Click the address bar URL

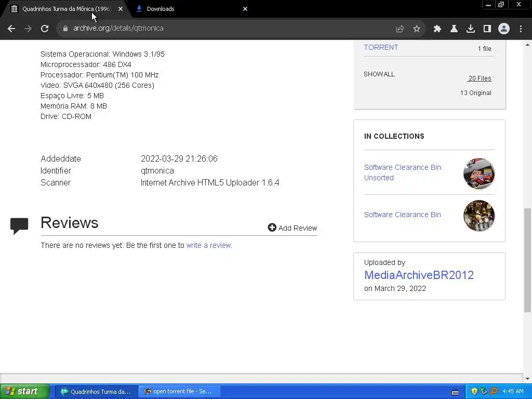point(118,28)
